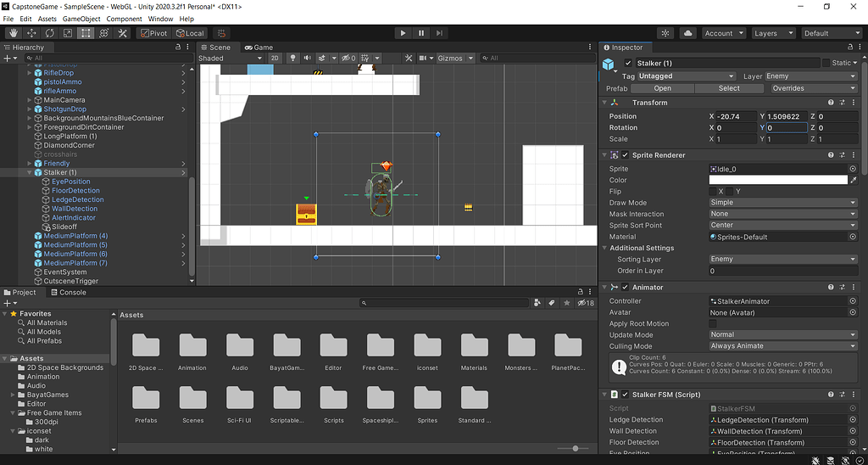Disable the Sprite Renderer component checkbox
Screen dimensions: 868x465
click(626, 155)
